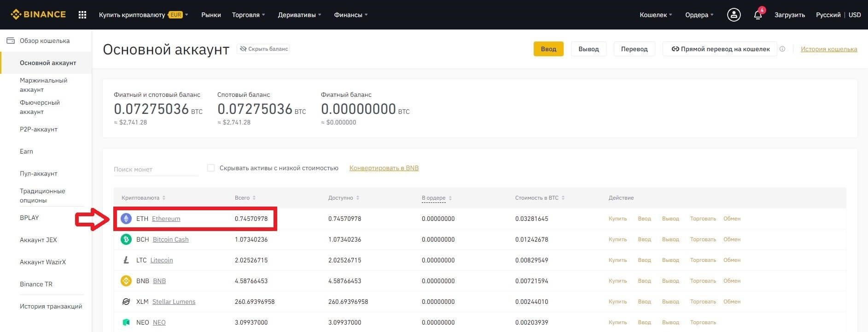Click the Вывод withdraw button at top

pyautogui.click(x=588, y=49)
